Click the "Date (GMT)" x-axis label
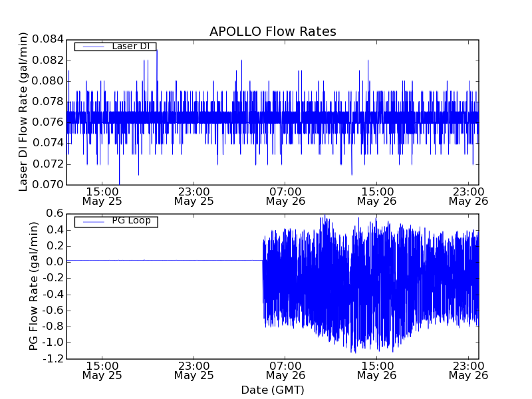The width and height of the screenshot is (532, 399). click(273, 390)
